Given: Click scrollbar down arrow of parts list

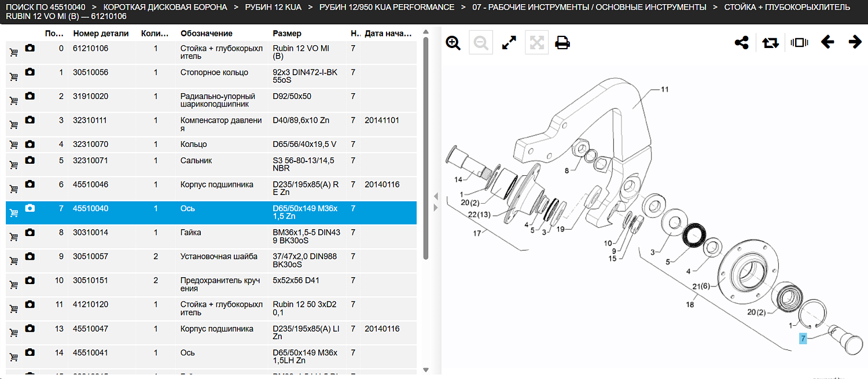Looking at the screenshot, I should 426,370.
